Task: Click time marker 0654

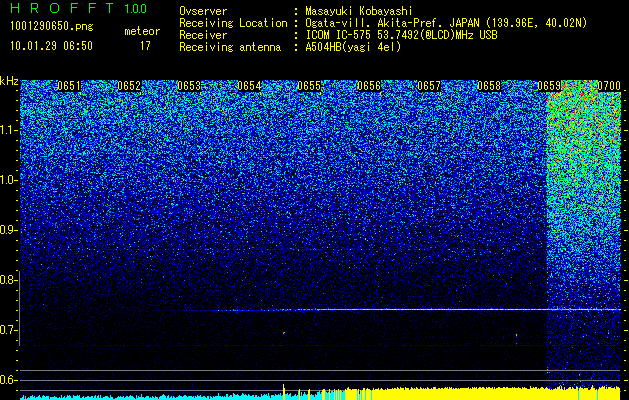Action: [249, 86]
